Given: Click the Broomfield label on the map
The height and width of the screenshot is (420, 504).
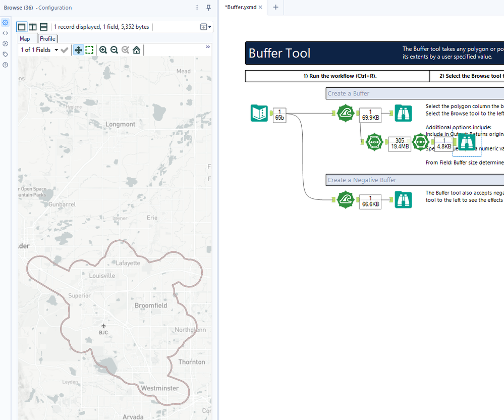Looking at the screenshot, I should point(151,305).
